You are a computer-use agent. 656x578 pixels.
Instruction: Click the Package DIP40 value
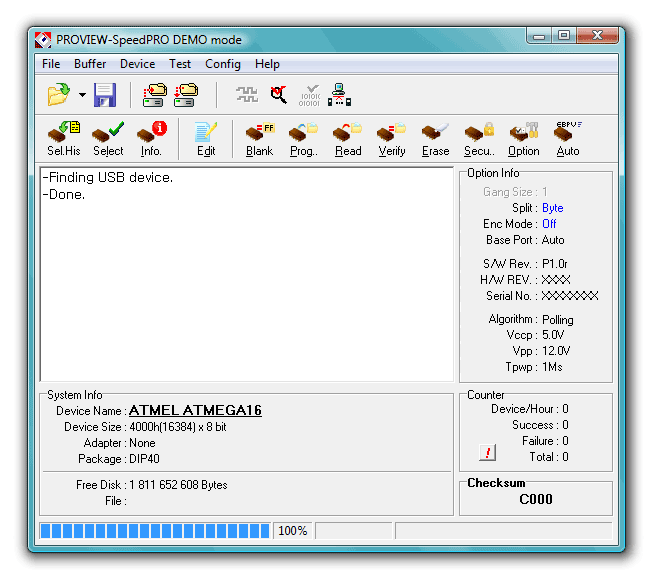point(144,459)
